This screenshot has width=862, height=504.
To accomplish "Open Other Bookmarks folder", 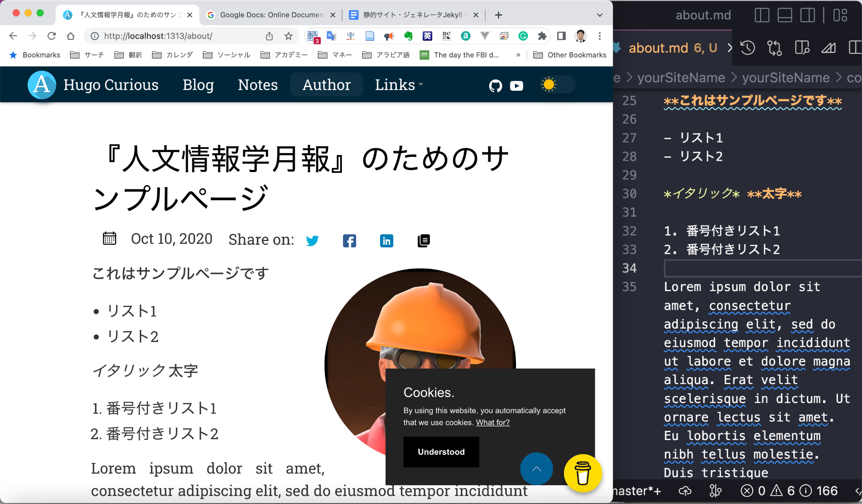I will (569, 55).
